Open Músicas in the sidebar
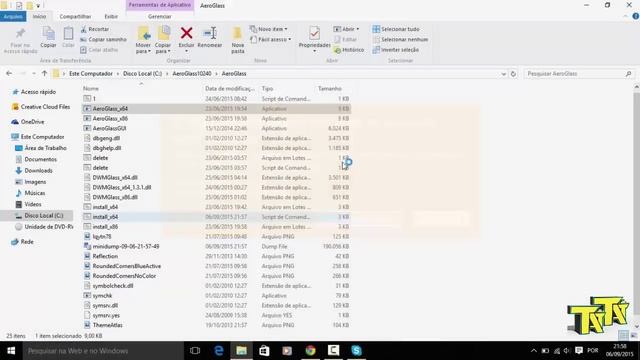 (35, 193)
